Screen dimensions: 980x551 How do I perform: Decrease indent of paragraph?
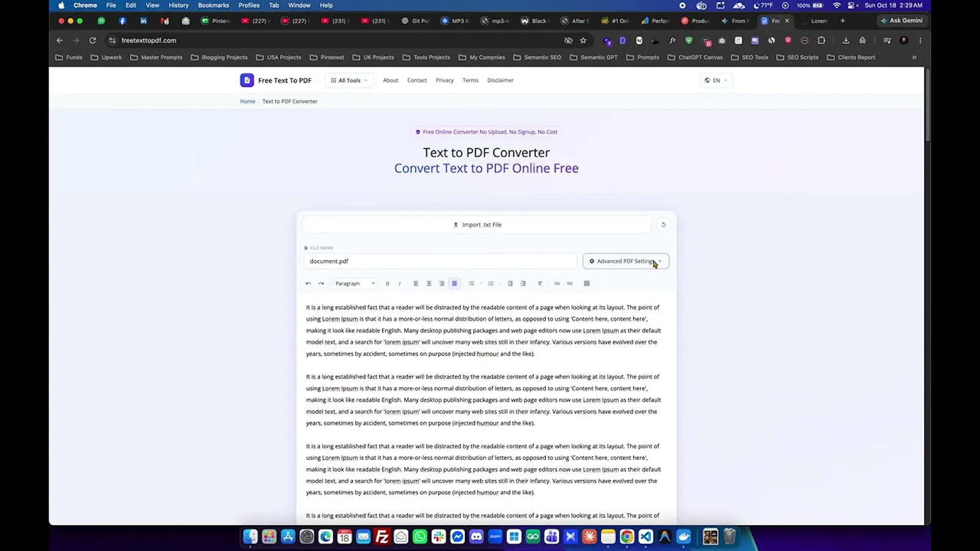(x=510, y=283)
